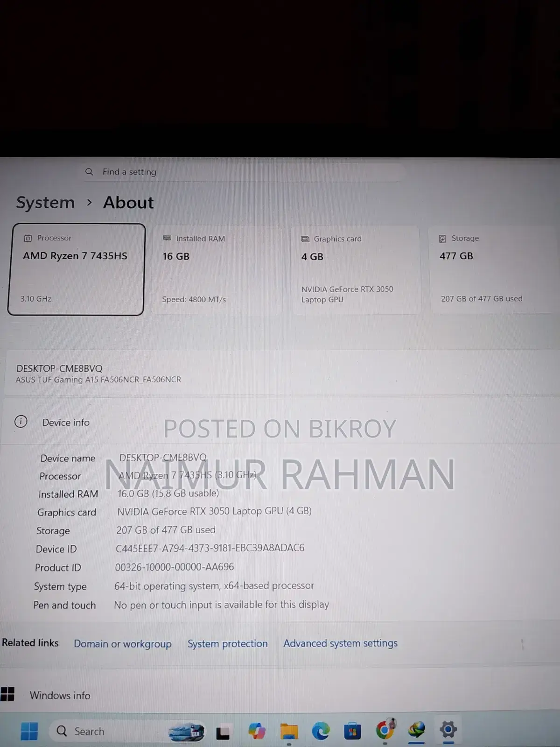Click Product ID value 00326-10000-00000-AA696
560x747 pixels.
[175, 567]
